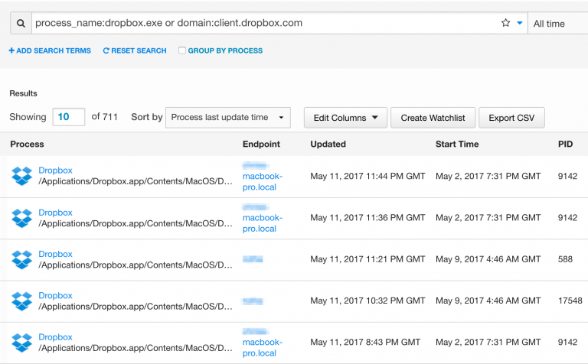Export results with Export CSV button
Viewport: 588px width, 364px height.
(x=511, y=118)
